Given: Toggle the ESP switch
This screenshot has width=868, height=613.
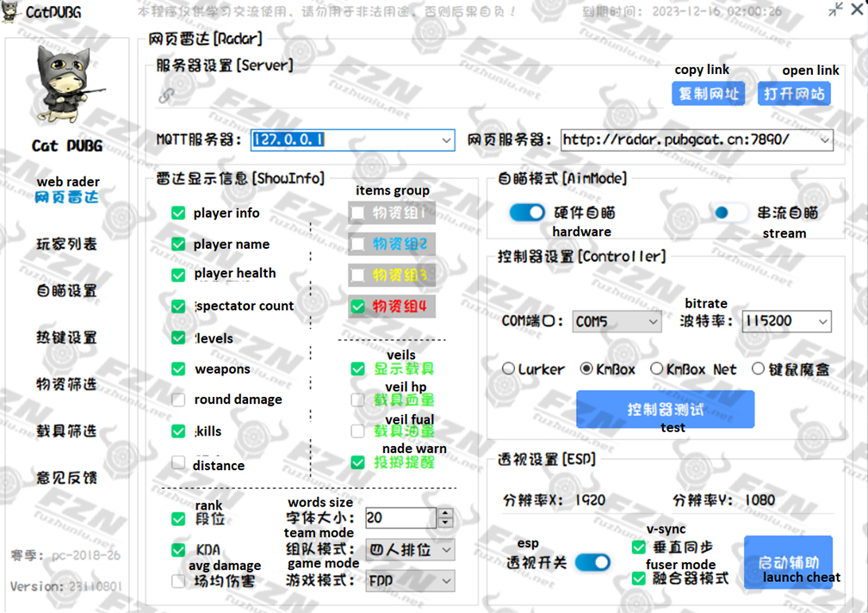Looking at the screenshot, I should [592, 562].
